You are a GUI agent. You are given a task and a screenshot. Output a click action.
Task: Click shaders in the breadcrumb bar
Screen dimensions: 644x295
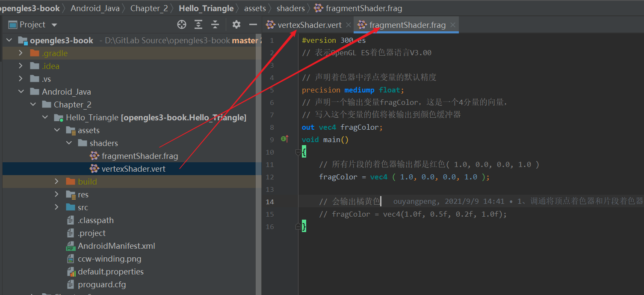(290, 8)
